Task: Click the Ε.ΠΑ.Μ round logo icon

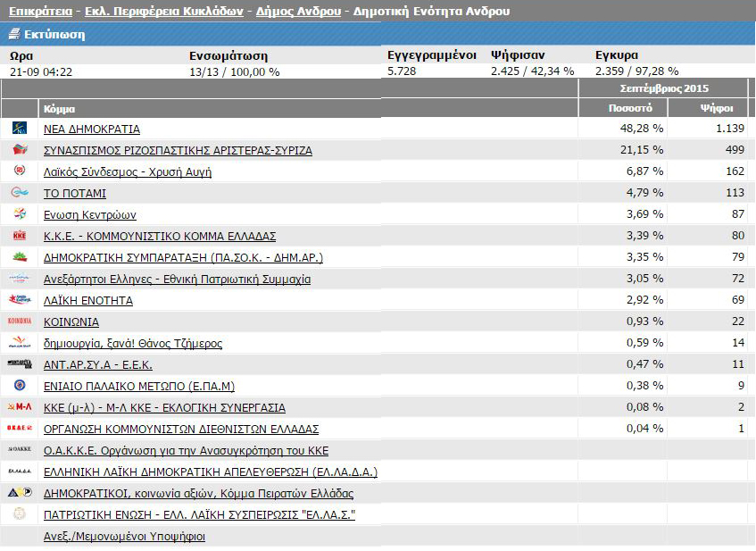Action: coord(20,386)
